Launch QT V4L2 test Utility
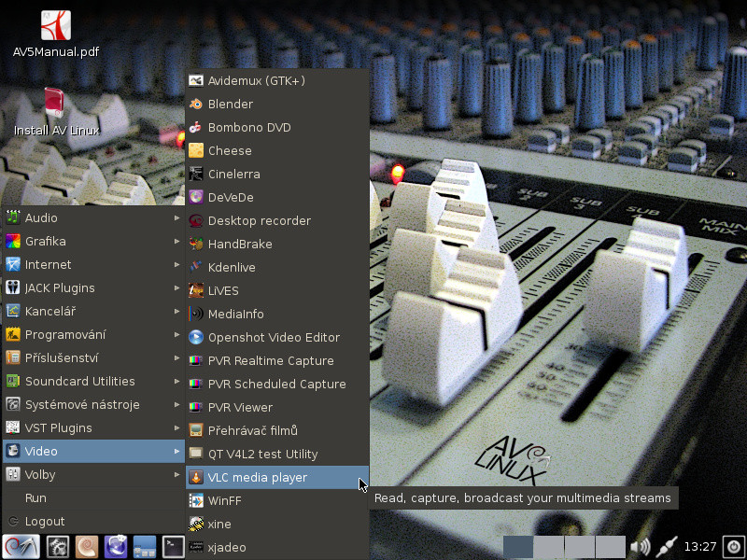 point(277,454)
